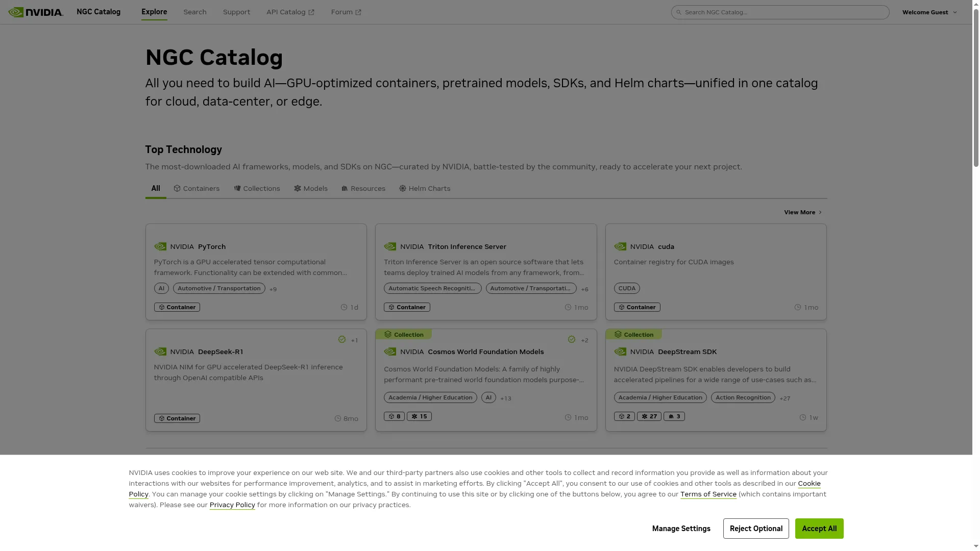Expand +27 more tags on DeepStream card
Screen dimensions: 980x551
[x=785, y=398]
